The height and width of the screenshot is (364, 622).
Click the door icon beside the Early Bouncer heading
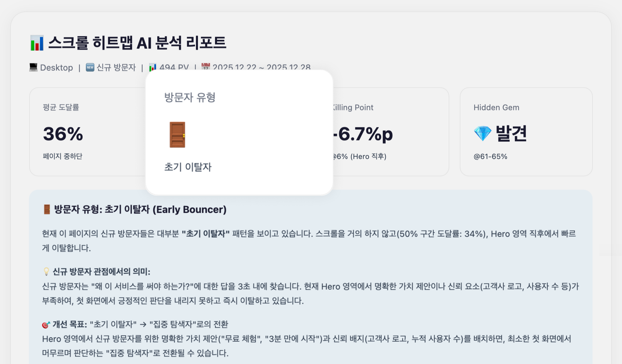pos(47,209)
